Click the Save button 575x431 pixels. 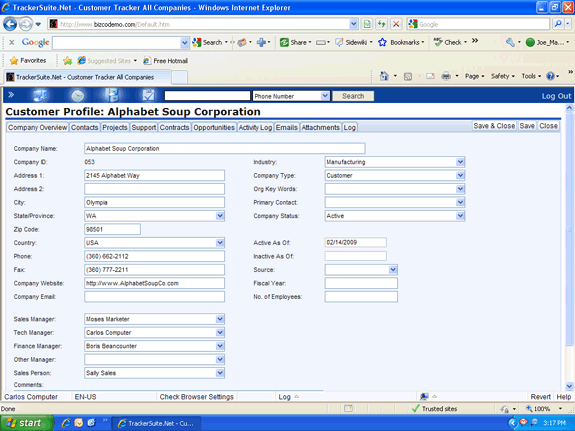(x=527, y=126)
